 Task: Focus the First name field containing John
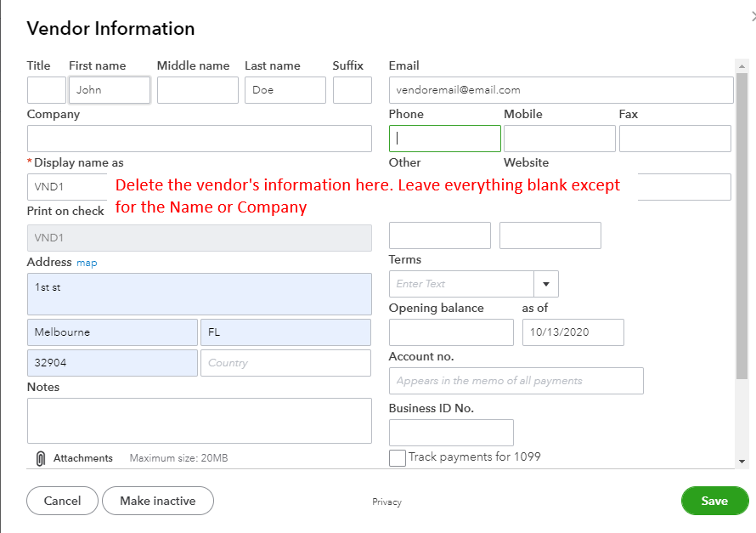point(110,90)
